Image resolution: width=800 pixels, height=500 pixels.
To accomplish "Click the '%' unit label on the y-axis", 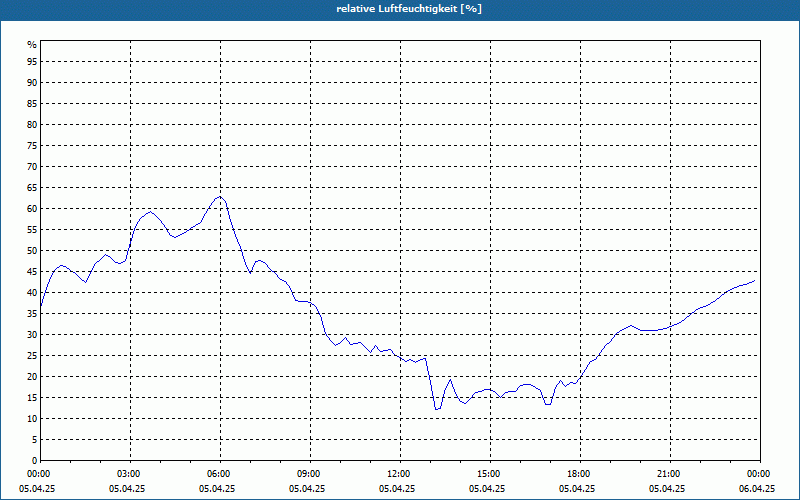I will 33,45.
